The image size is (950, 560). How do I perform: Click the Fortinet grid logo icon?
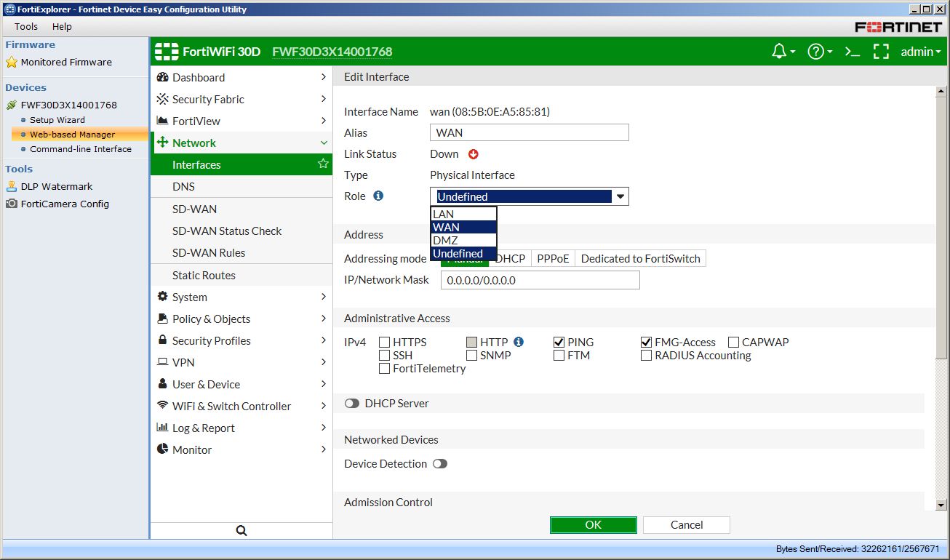point(167,52)
